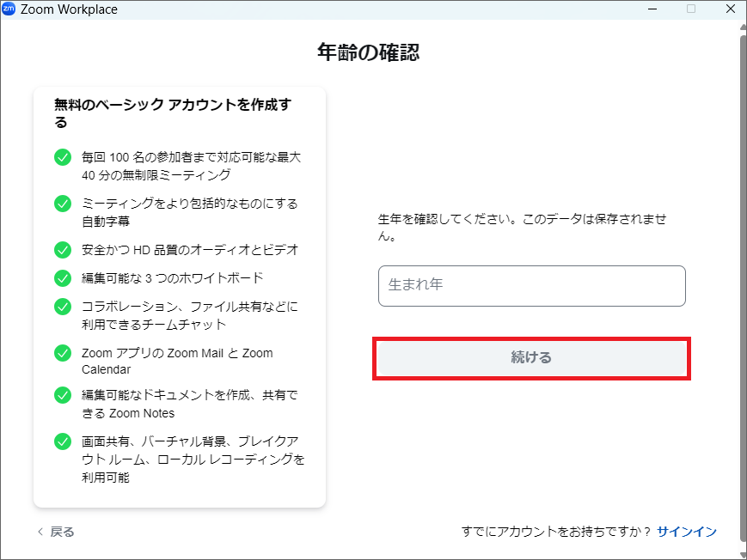Click checkmark beside 画面共有 feature

(63, 441)
